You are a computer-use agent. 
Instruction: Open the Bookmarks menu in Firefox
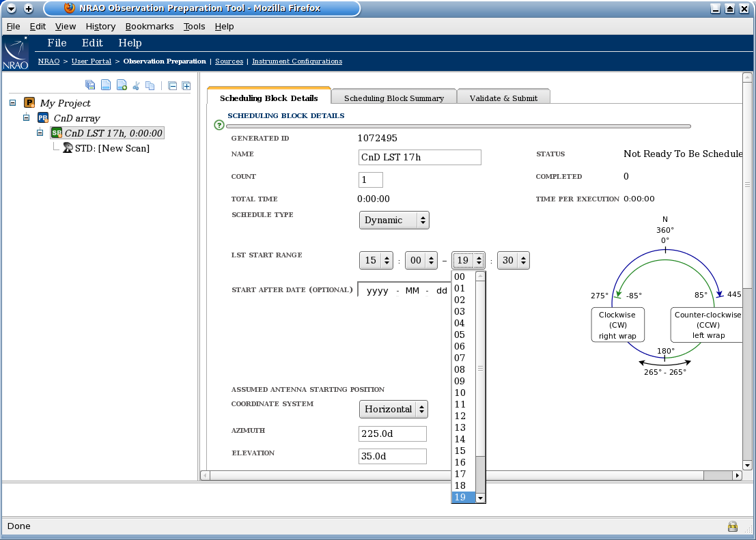(x=150, y=26)
